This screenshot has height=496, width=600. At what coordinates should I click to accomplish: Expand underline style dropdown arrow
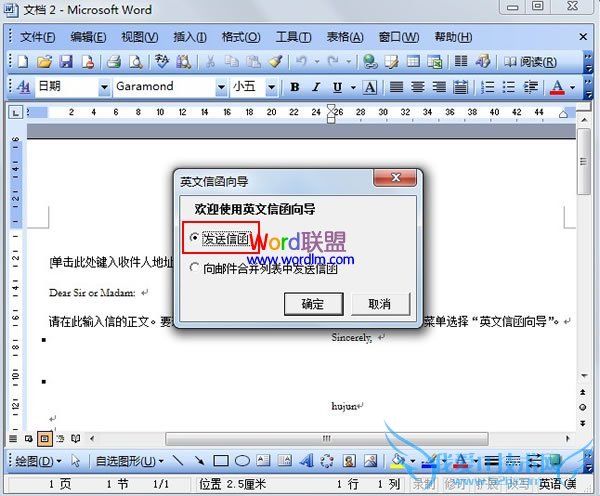tap(353, 88)
